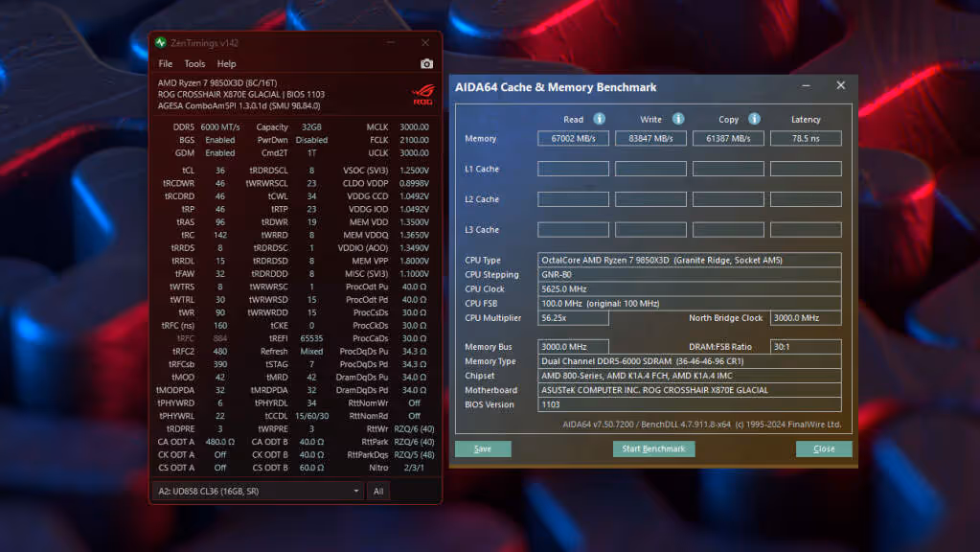Click Nitro value 2/3/1
980x552 pixels.
414,468
